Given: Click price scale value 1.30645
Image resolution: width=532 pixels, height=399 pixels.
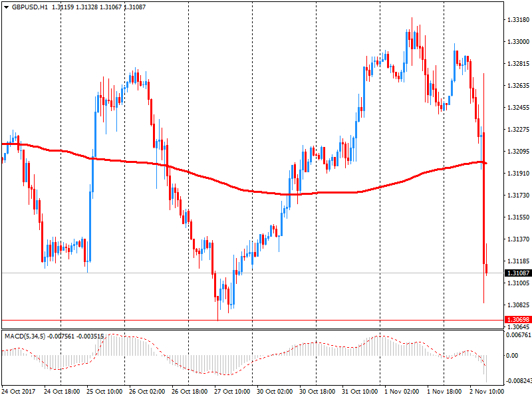Looking at the screenshot, I should pos(518,327).
